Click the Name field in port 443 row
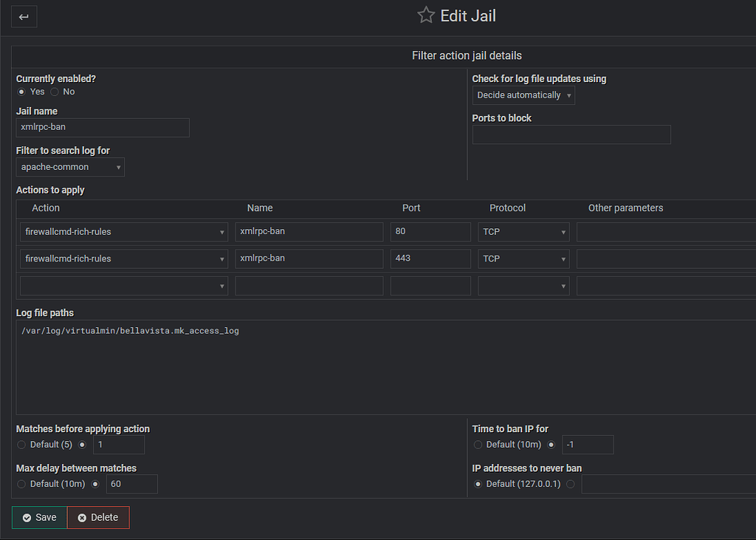This screenshot has width=756, height=540. [309, 259]
